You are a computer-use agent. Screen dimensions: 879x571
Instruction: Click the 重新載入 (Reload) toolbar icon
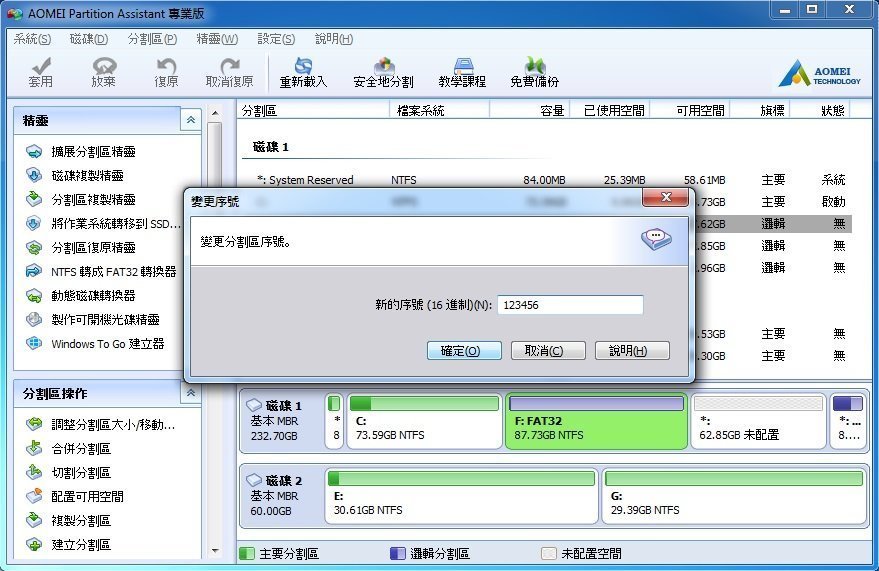point(303,66)
